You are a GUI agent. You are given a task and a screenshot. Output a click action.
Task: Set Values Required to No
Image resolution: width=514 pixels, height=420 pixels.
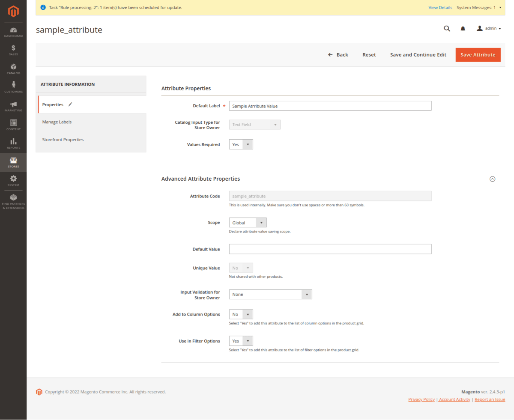click(240, 144)
